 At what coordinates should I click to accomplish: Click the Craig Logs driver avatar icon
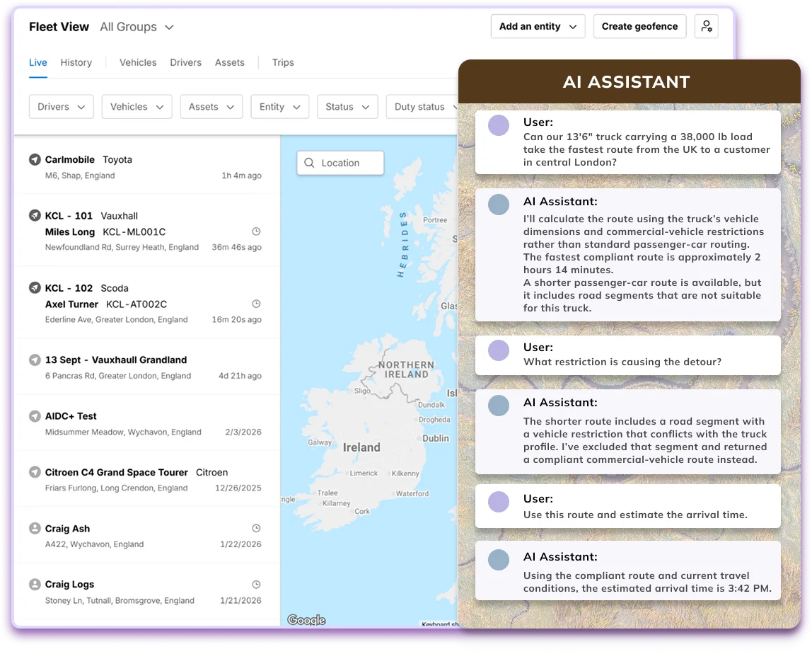(x=35, y=585)
